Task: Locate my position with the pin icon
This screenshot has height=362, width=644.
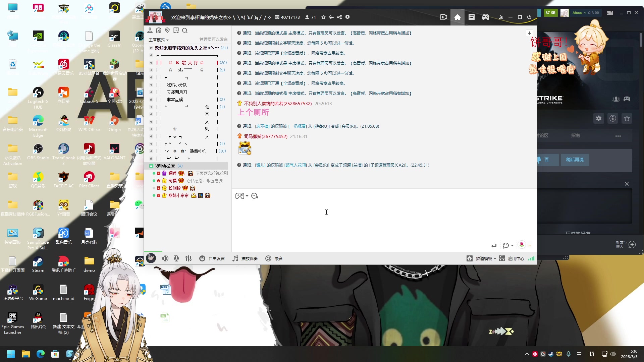Action: tap(167, 31)
